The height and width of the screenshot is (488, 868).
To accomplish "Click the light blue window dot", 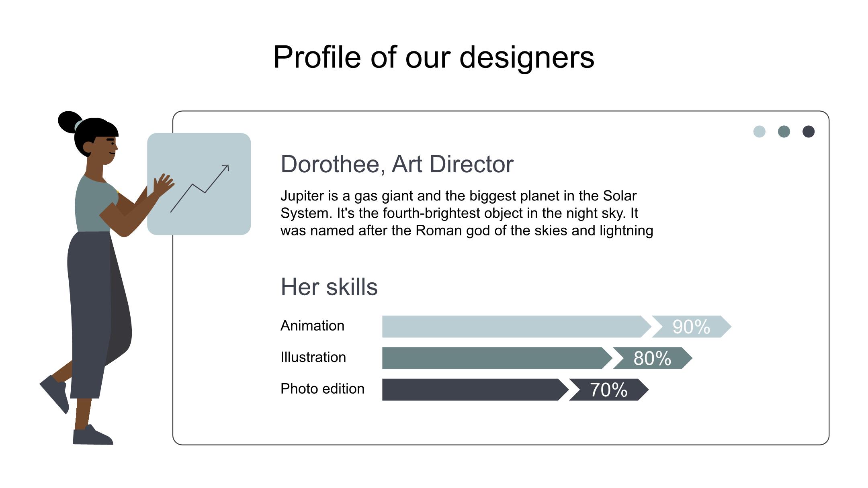I will coord(759,131).
